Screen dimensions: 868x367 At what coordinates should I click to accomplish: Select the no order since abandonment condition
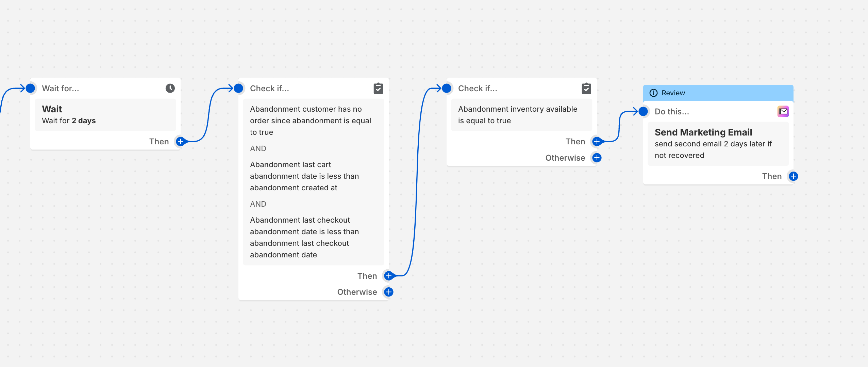(311, 121)
